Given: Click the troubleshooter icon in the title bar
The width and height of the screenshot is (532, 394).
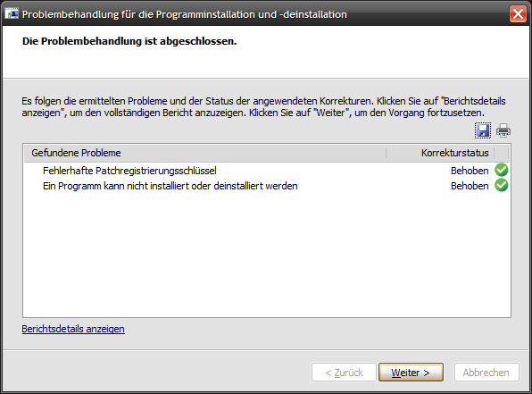Looking at the screenshot, I should pyautogui.click(x=12, y=14).
